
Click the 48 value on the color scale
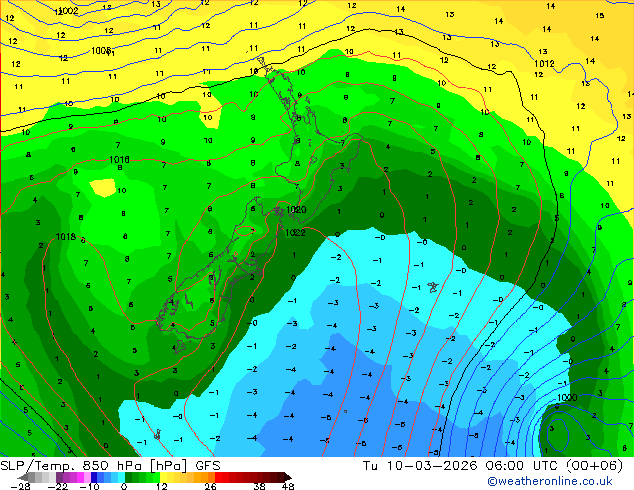[288, 486]
